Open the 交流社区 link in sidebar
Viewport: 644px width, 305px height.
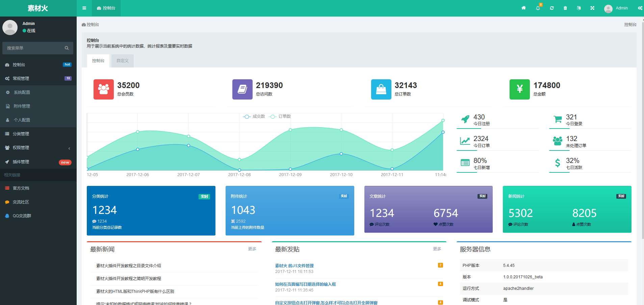coord(38,202)
